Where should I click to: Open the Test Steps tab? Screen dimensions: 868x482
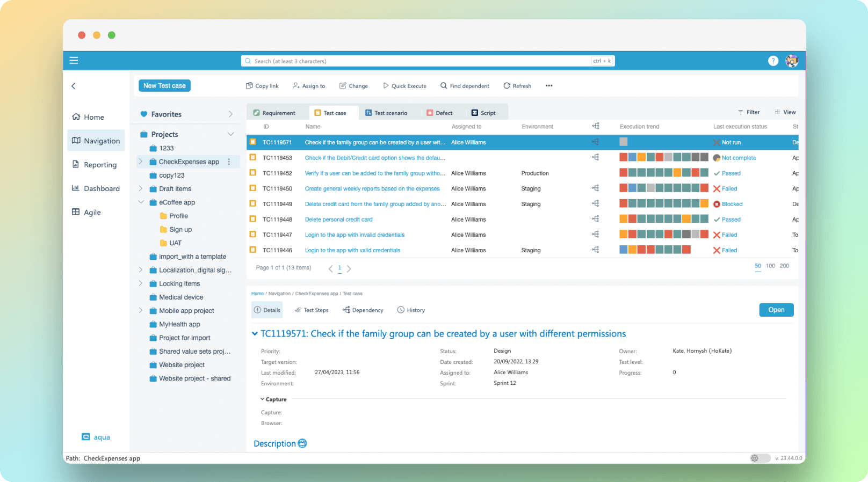coord(312,310)
